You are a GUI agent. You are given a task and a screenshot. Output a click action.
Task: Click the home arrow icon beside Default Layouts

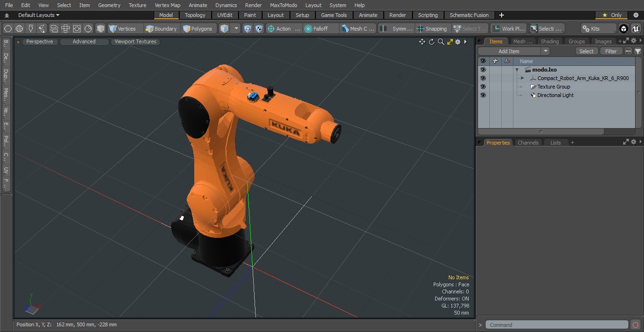tap(7, 15)
